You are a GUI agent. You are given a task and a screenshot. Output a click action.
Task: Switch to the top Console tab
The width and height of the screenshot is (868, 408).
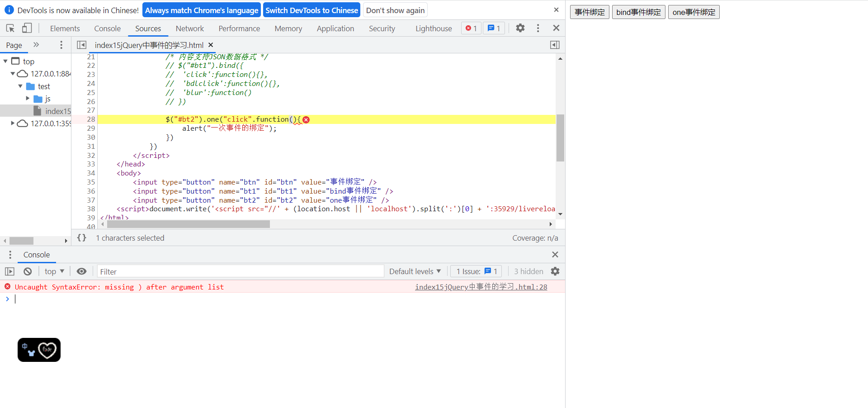pyautogui.click(x=107, y=28)
